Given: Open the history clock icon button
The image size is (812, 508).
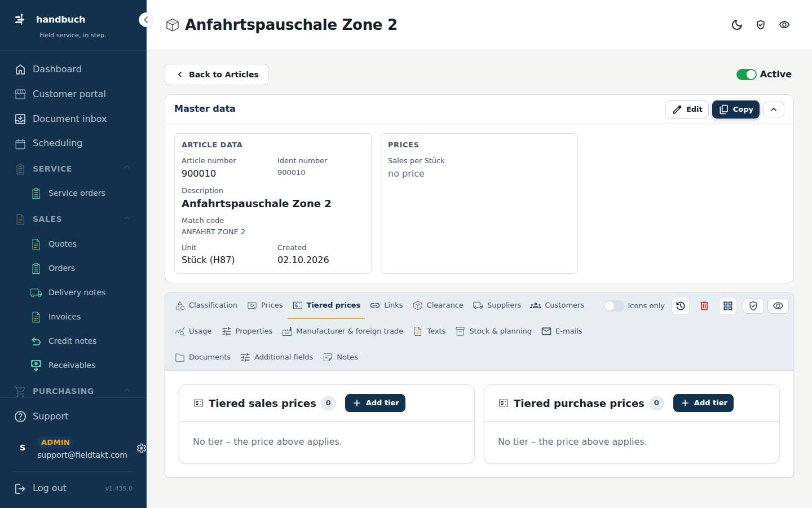Looking at the screenshot, I should [681, 306].
